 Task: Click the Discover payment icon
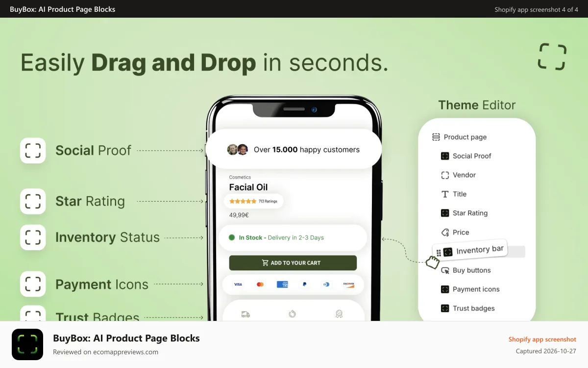348,284
